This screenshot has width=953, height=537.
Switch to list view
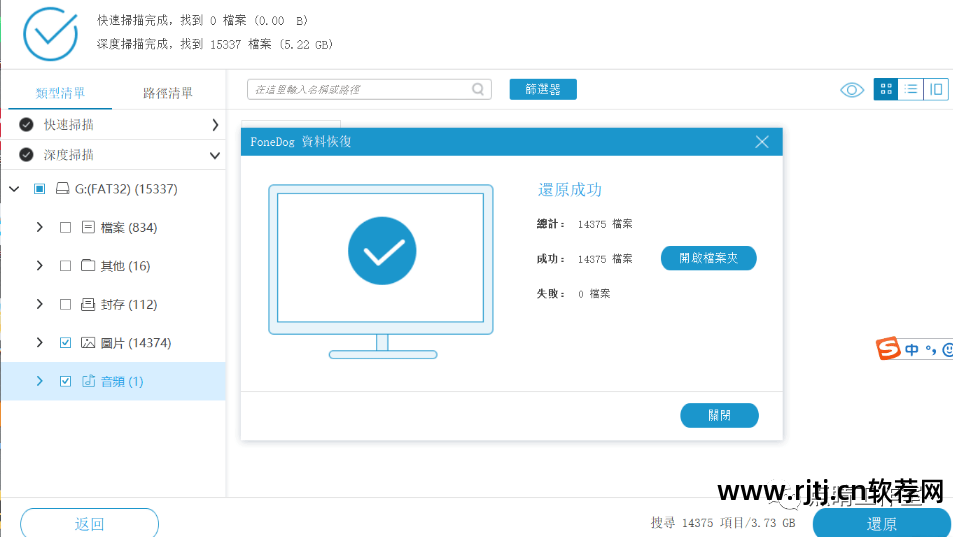(x=910, y=89)
